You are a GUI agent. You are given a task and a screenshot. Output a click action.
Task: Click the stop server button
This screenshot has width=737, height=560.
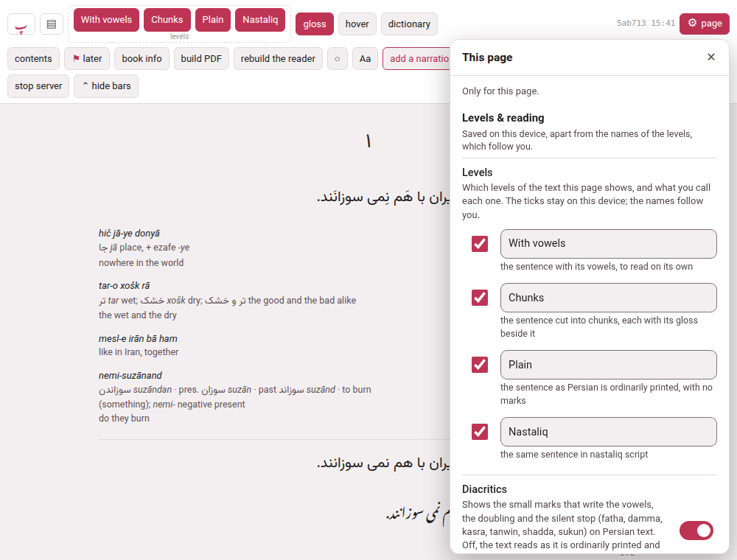coord(38,86)
